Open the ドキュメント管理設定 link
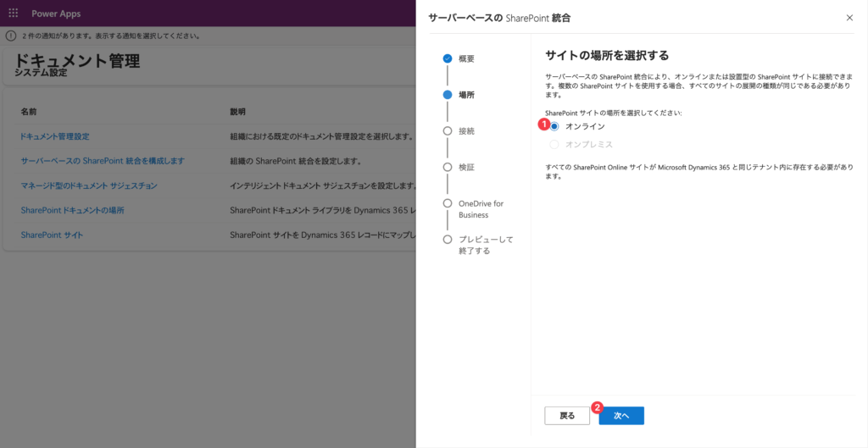This screenshot has height=448, width=868. (55, 136)
